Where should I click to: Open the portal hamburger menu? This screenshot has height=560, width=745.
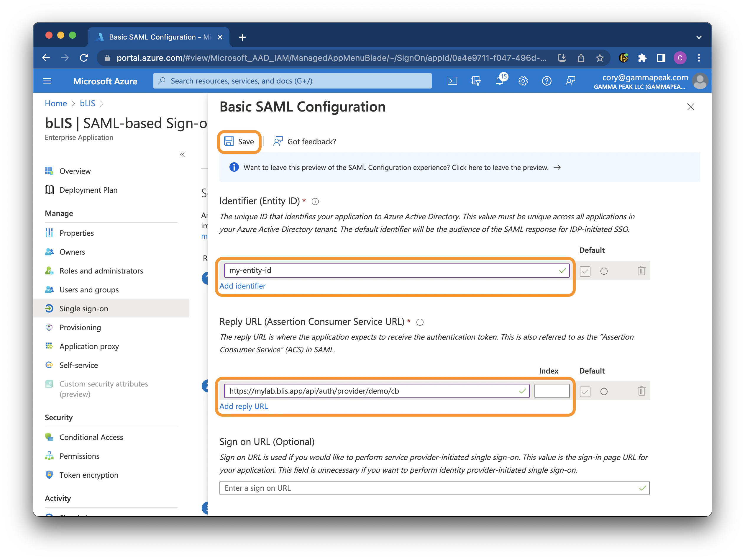click(47, 81)
